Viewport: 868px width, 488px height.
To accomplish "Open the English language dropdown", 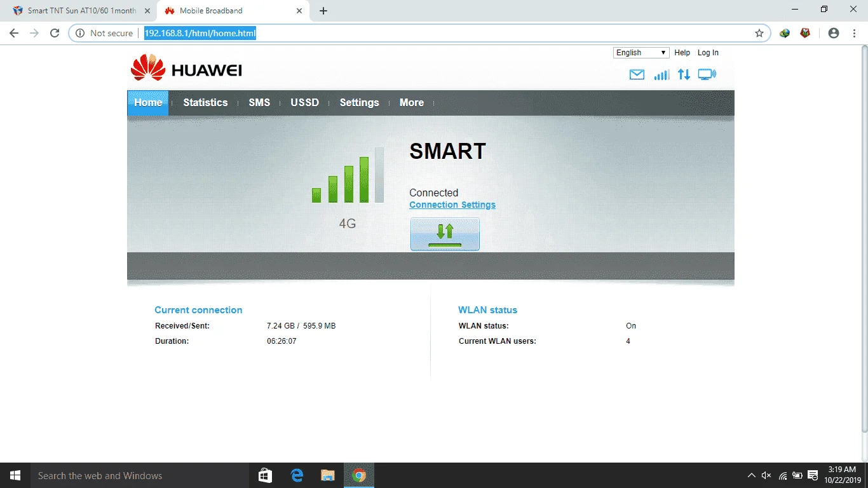I will coord(641,53).
